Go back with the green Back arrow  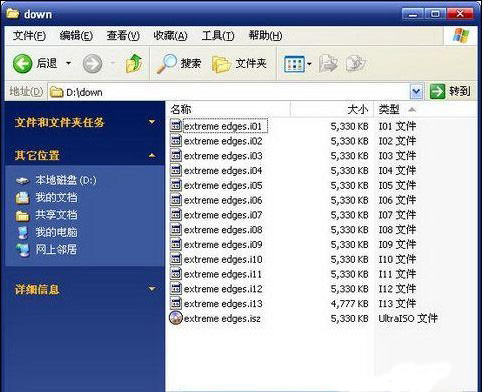pos(22,63)
